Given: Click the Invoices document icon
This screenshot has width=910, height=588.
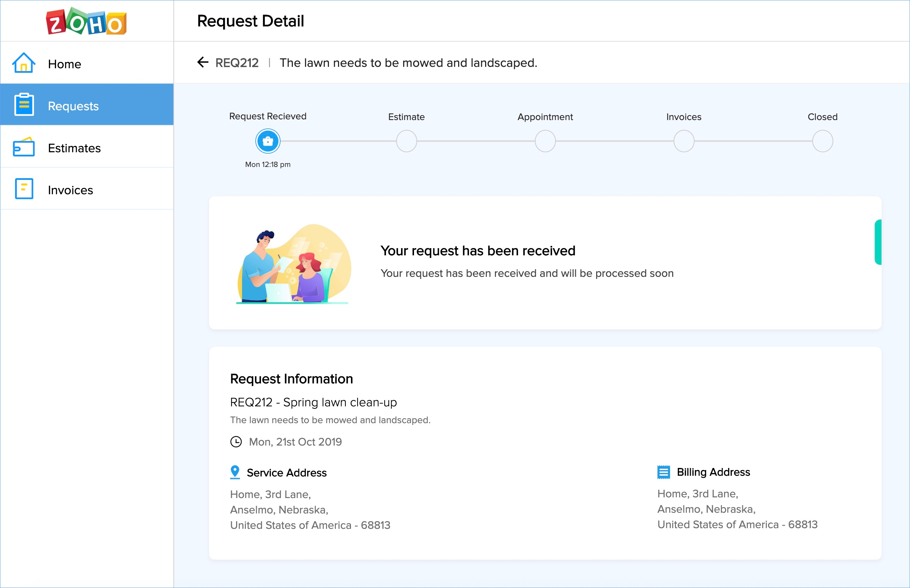Looking at the screenshot, I should (24, 189).
